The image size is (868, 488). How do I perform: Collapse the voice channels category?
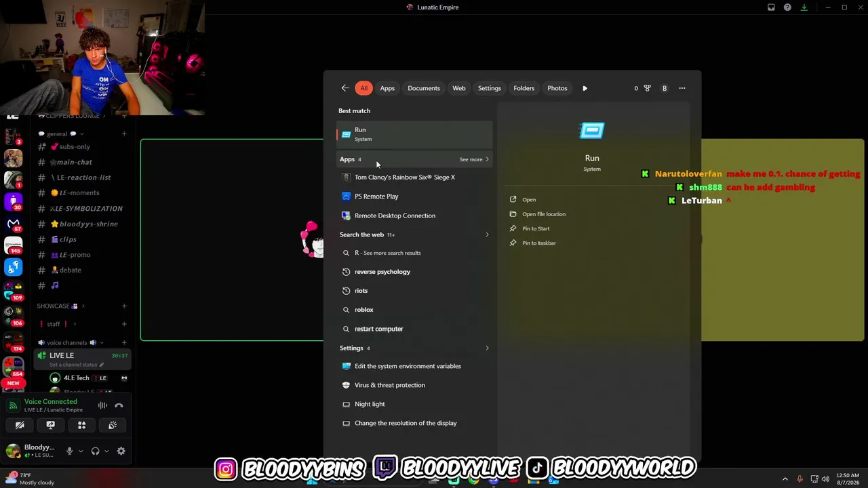[x=71, y=343]
